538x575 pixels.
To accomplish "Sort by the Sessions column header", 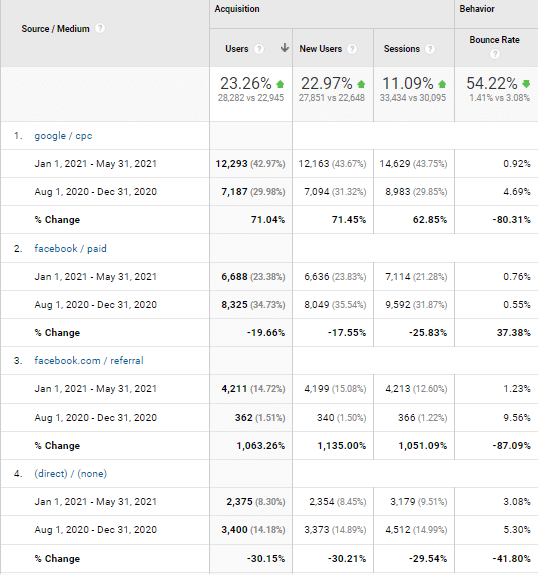I will click(402, 49).
